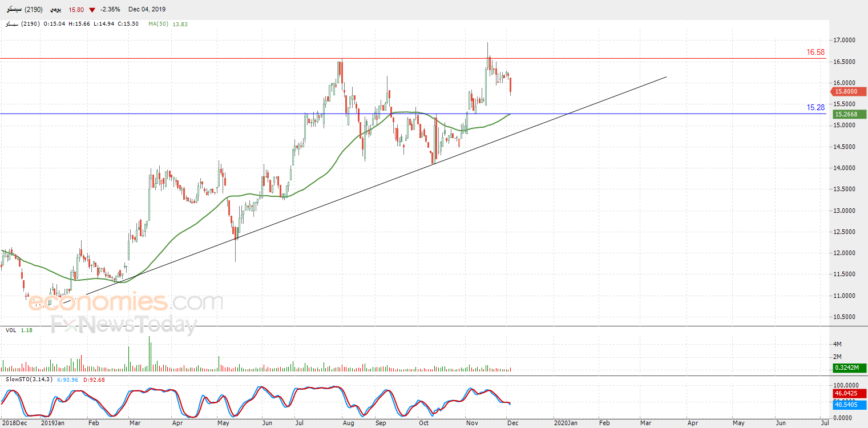The image size is (868, 428).
Task: Click the red 15.8000 price tag
Action: (849, 91)
